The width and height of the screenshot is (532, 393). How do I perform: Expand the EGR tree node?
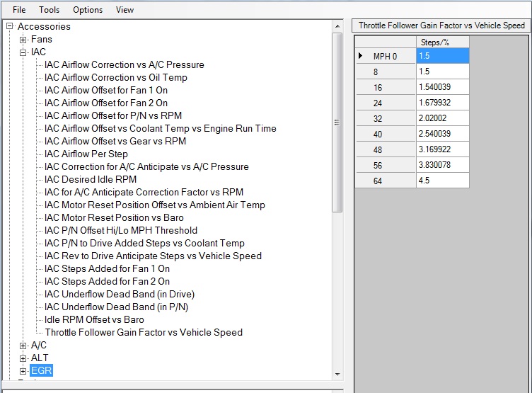click(x=23, y=371)
